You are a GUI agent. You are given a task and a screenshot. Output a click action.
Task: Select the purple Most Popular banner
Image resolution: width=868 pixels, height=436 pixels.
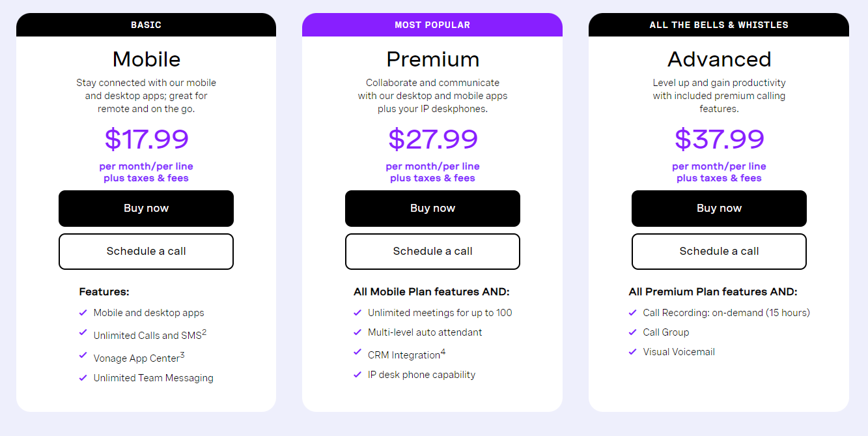pyautogui.click(x=432, y=25)
